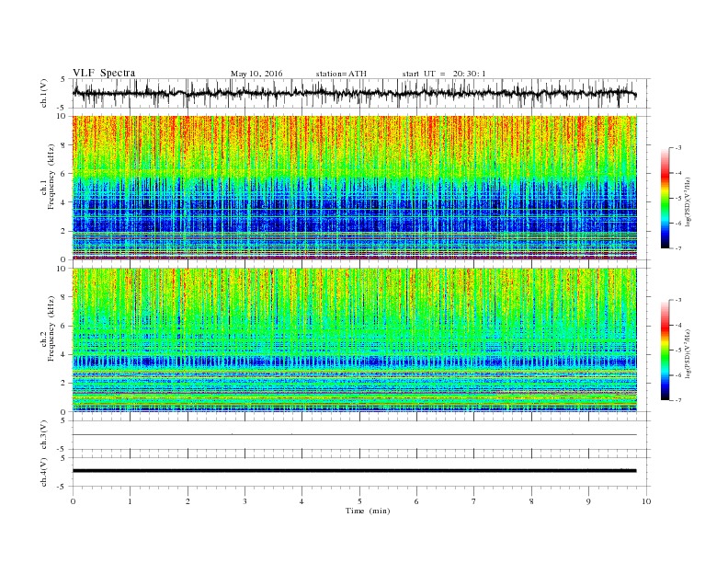Click inside the ch.2 spectrogram panel
This screenshot has width=728, height=563.
pyautogui.click(x=354, y=339)
